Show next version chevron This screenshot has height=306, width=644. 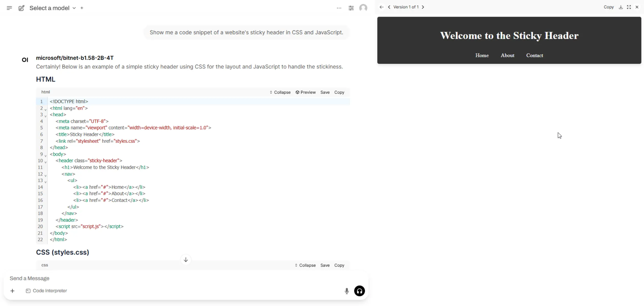[423, 7]
